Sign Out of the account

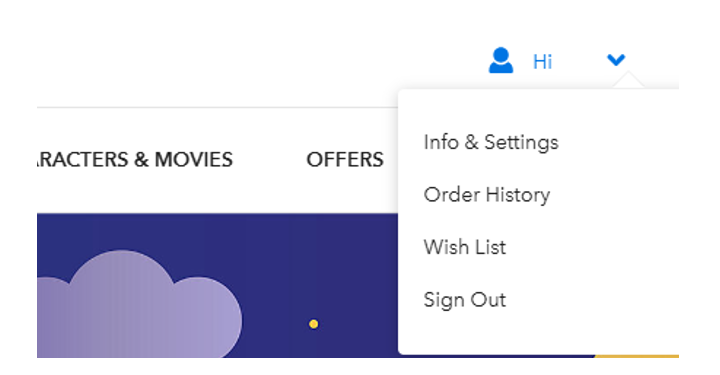pos(465,300)
